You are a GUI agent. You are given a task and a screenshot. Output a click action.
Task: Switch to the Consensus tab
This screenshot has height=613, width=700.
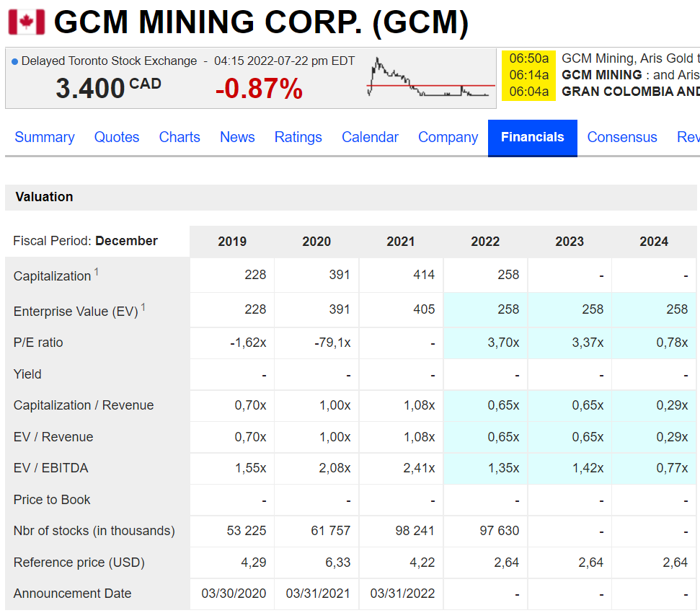pos(622,137)
